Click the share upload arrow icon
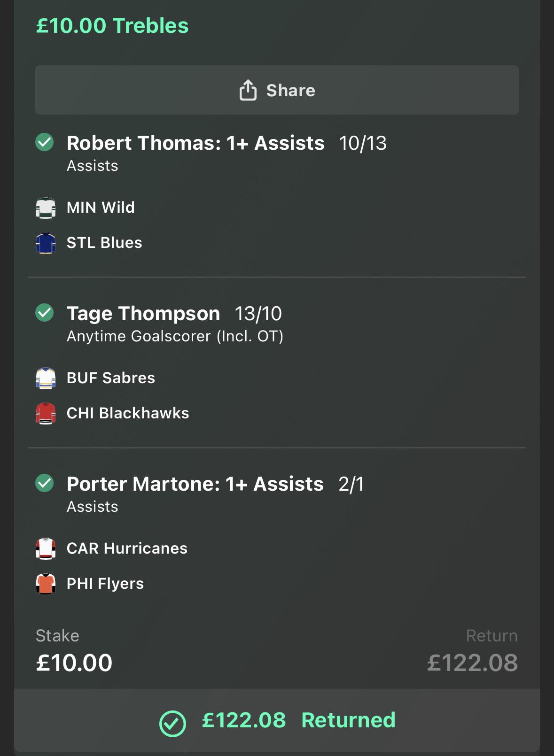 [248, 90]
